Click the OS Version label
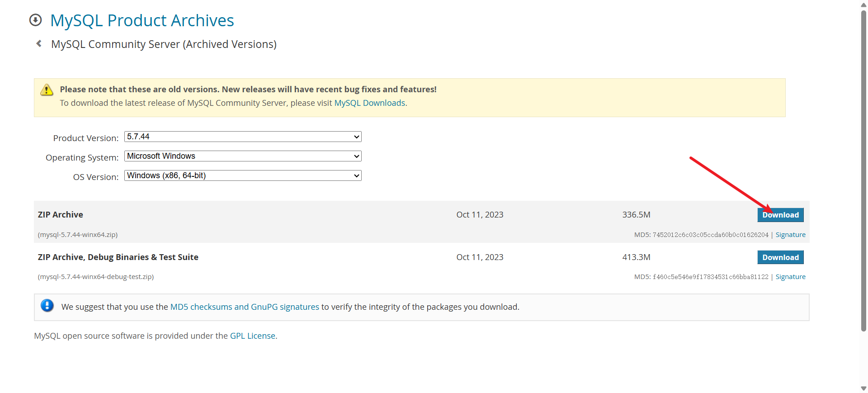 pyautogui.click(x=96, y=177)
